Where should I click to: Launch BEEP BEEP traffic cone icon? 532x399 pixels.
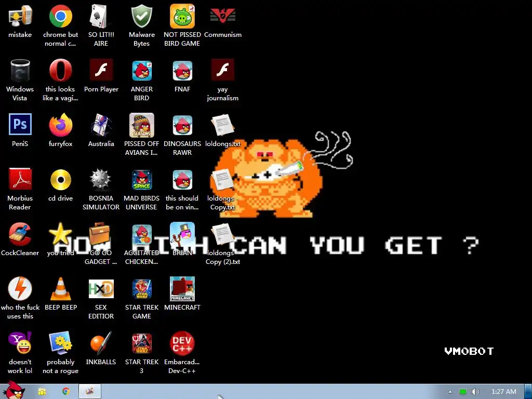pos(60,288)
